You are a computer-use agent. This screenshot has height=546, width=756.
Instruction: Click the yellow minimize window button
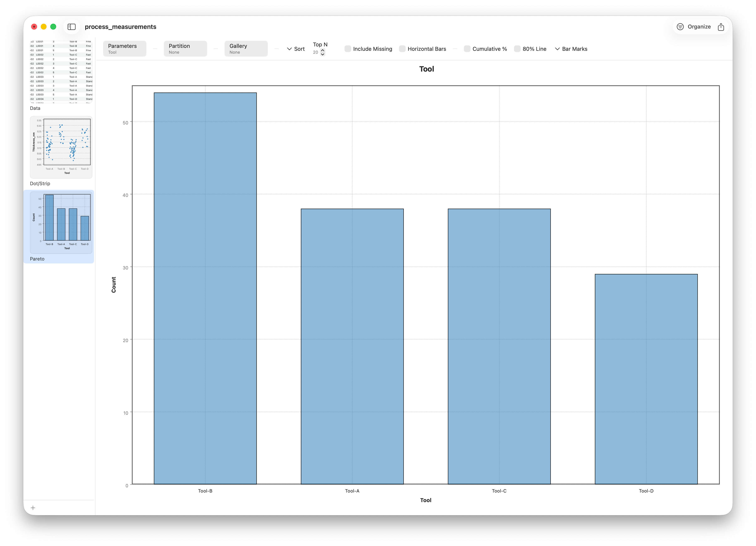pyautogui.click(x=44, y=27)
